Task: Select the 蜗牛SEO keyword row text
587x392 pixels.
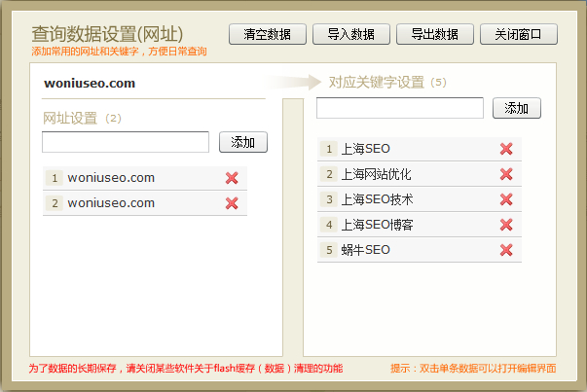Action: [365, 250]
